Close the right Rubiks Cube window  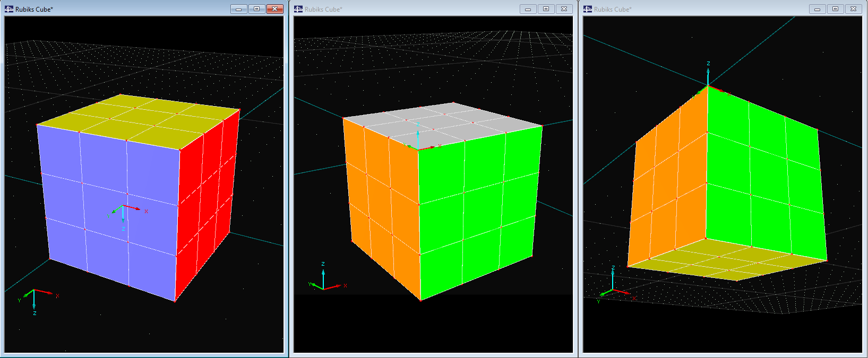pyautogui.click(x=853, y=9)
